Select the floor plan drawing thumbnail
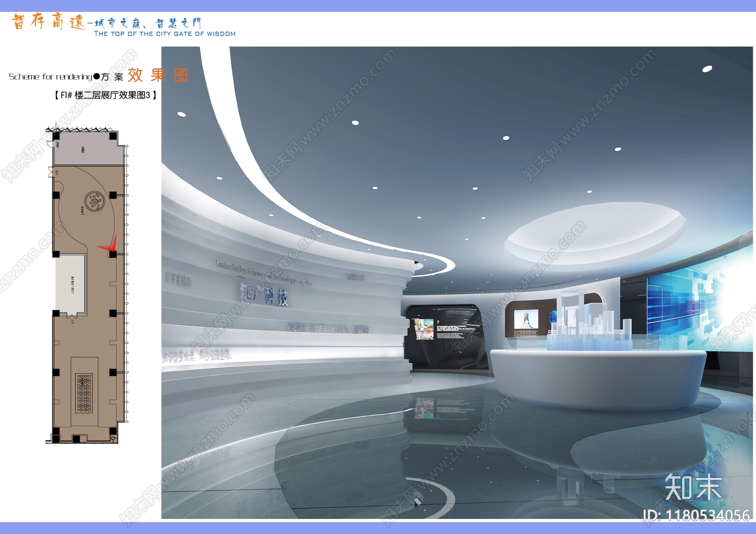The width and height of the screenshot is (756, 534). (87, 285)
